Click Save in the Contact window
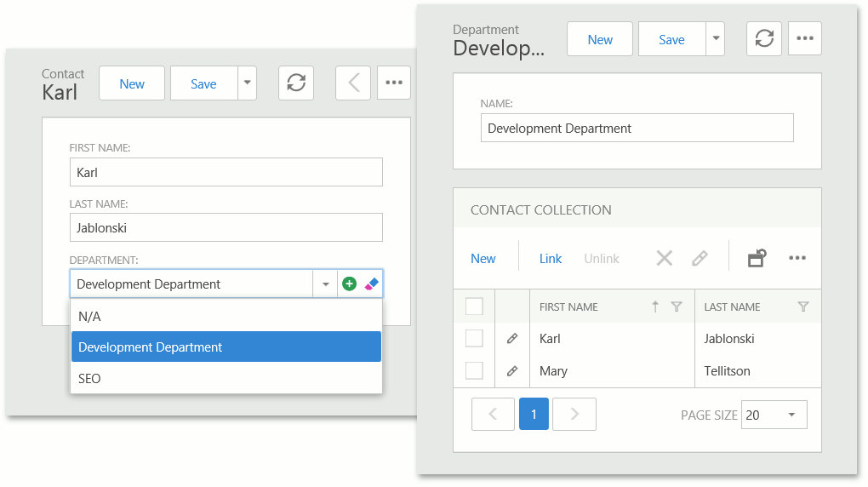 click(x=203, y=83)
